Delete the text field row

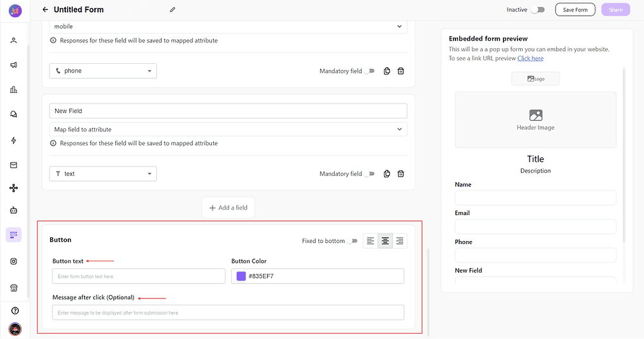[x=401, y=173]
